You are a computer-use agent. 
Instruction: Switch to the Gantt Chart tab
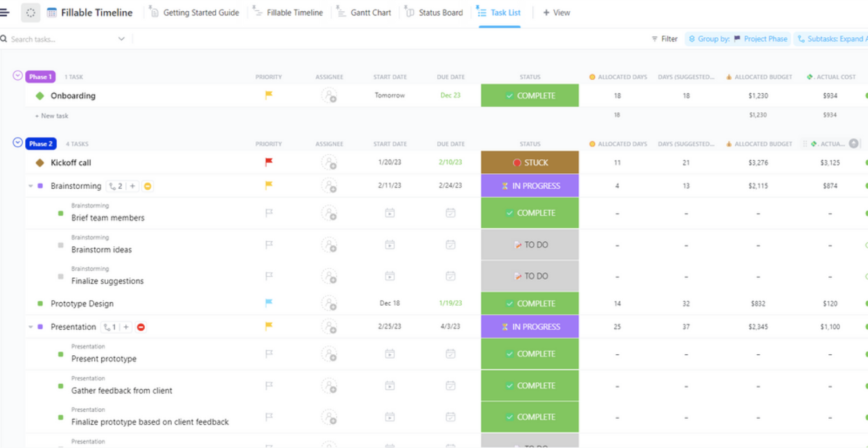(x=370, y=12)
